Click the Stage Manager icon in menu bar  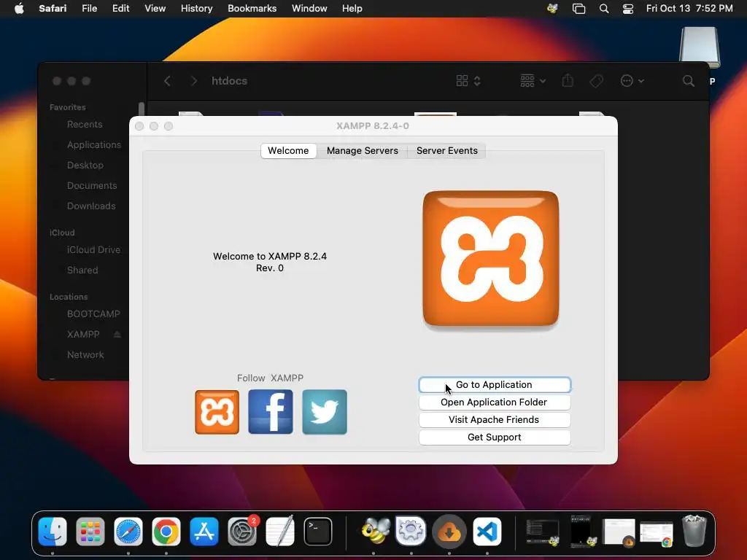[578, 9]
